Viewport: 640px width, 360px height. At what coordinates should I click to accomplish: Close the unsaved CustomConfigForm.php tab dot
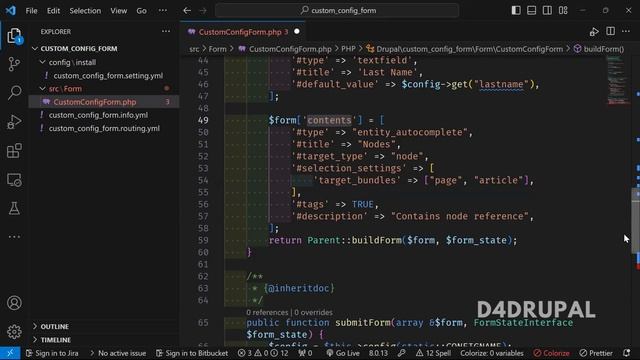click(x=297, y=31)
